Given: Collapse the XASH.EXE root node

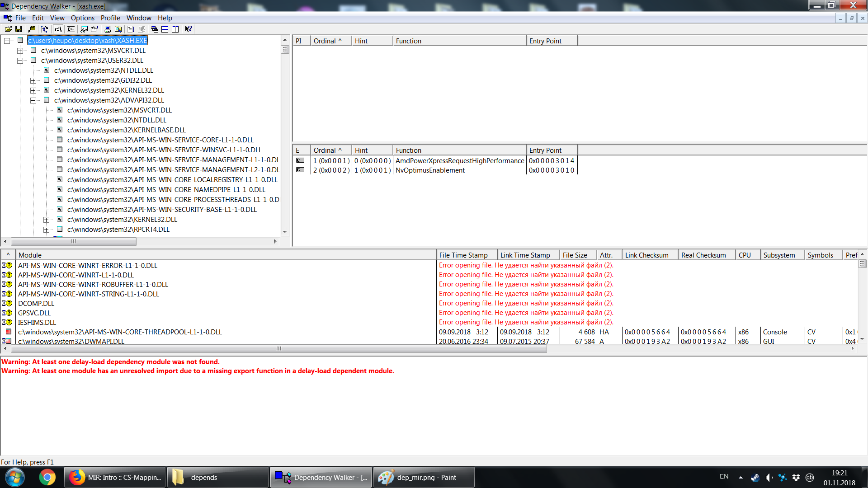Looking at the screenshot, I should click(x=7, y=41).
